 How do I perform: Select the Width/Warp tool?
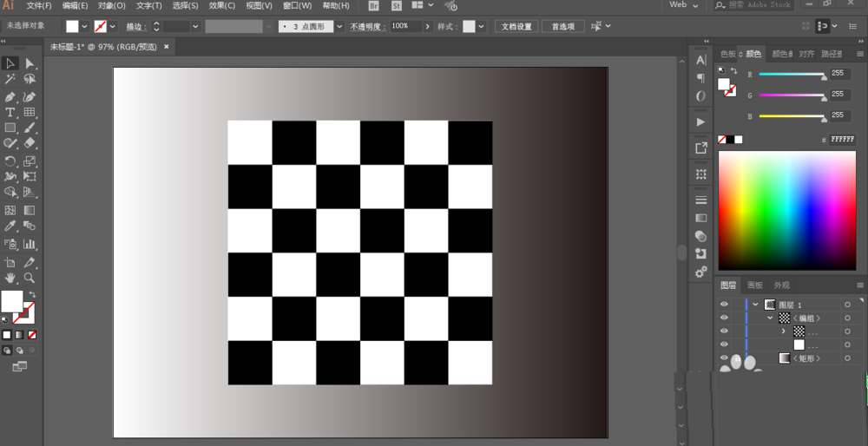click(10, 176)
